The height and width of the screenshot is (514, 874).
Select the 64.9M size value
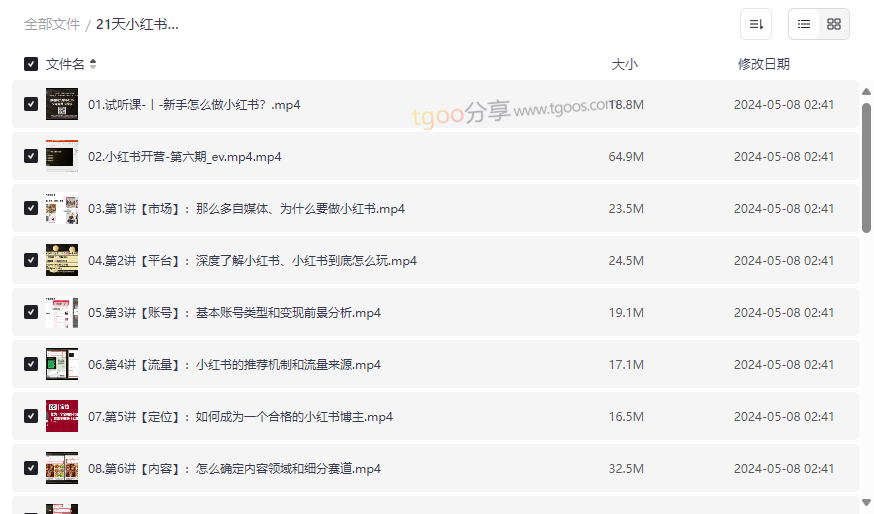(x=626, y=157)
